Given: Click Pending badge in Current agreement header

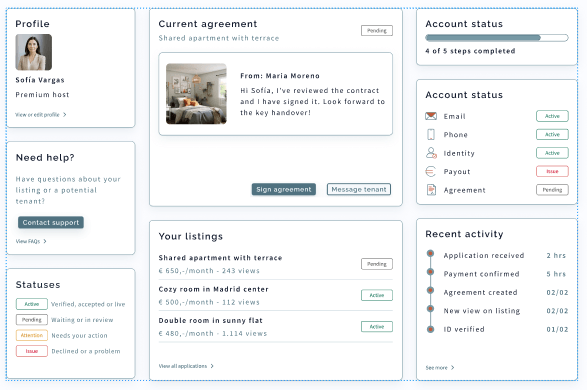Looking at the screenshot, I should [x=377, y=30].
